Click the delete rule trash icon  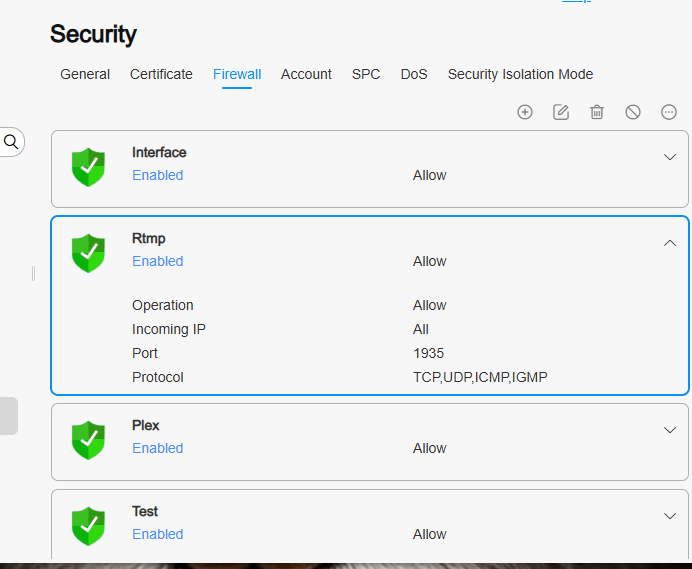(597, 112)
